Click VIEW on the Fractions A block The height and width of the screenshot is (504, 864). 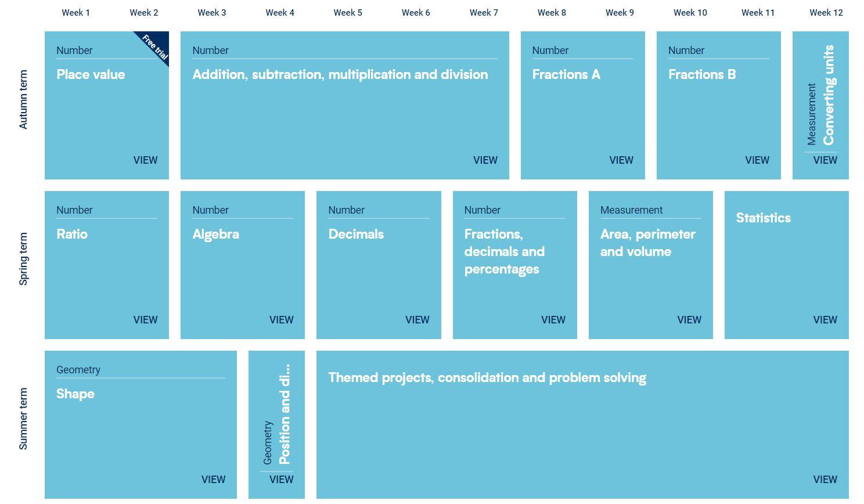[x=621, y=160]
